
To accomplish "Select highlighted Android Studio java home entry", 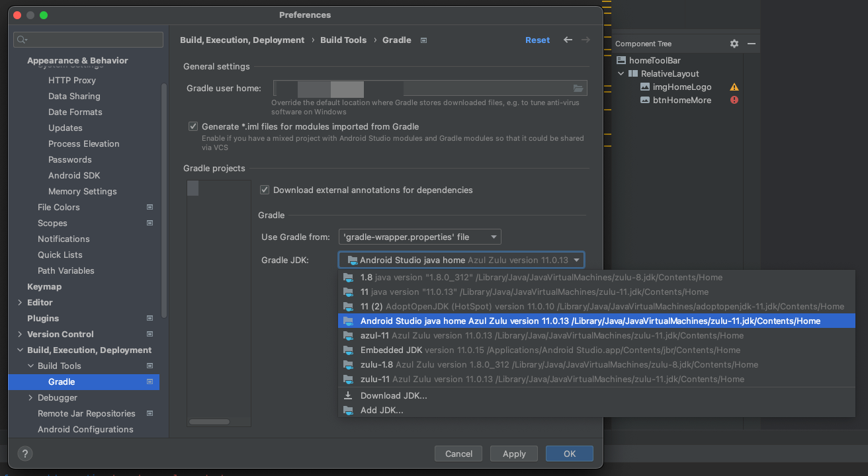I will tap(597, 321).
